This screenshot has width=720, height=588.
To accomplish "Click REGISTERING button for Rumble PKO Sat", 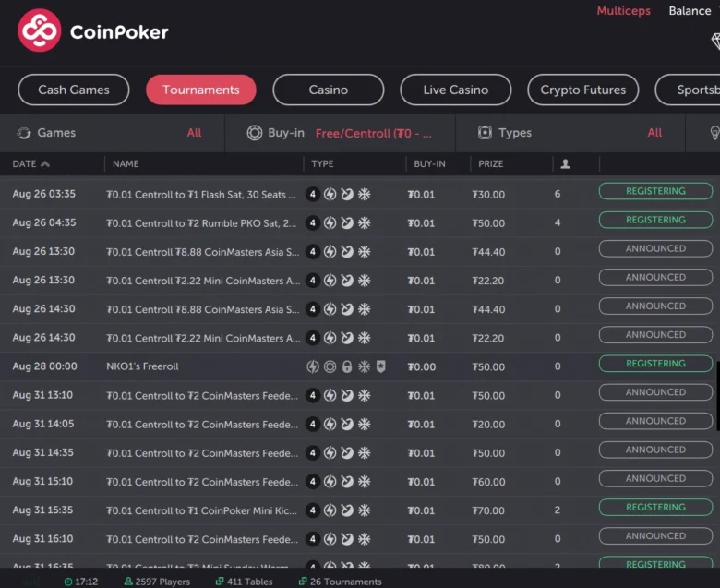I will point(655,220).
